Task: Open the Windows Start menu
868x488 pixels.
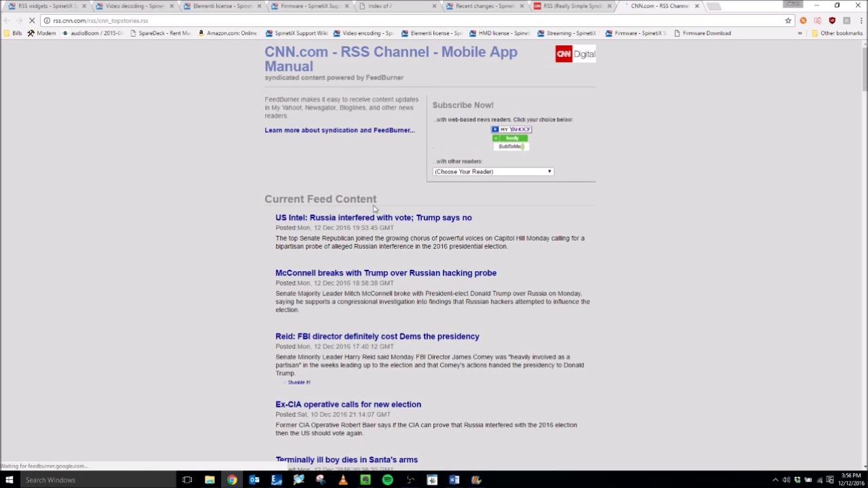Action: tap(9, 480)
